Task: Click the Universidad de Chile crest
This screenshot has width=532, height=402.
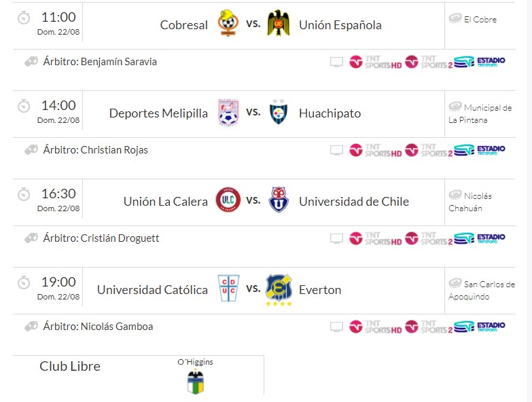Action: [279, 200]
